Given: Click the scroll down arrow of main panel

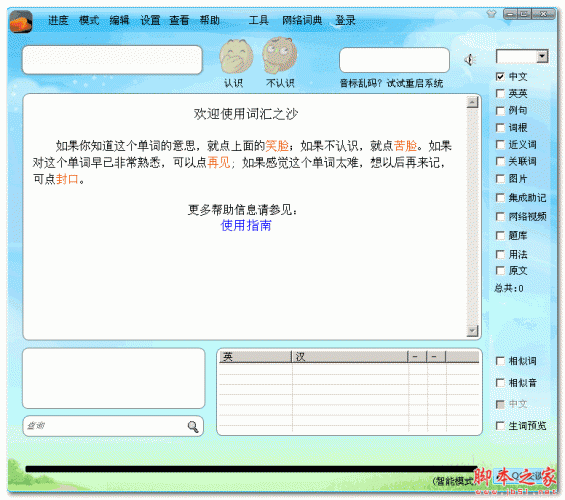Looking at the screenshot, I should [472, 331].
